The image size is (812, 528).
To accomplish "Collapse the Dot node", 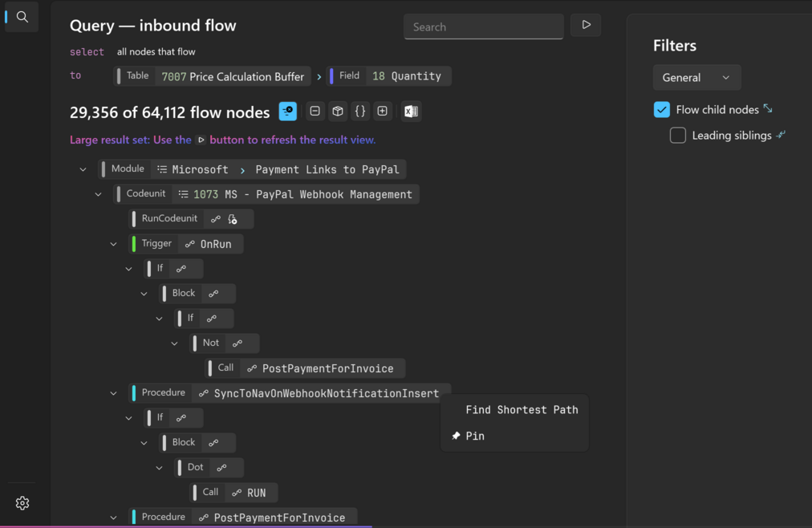I will [x=160, y=468].
